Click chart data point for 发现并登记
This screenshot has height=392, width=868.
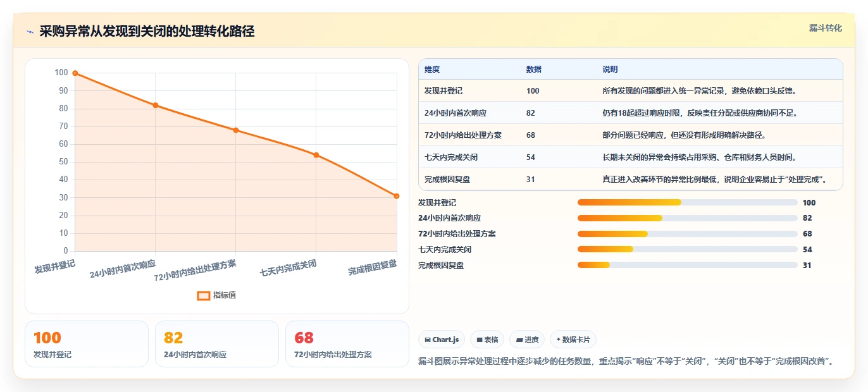(75, 73)
